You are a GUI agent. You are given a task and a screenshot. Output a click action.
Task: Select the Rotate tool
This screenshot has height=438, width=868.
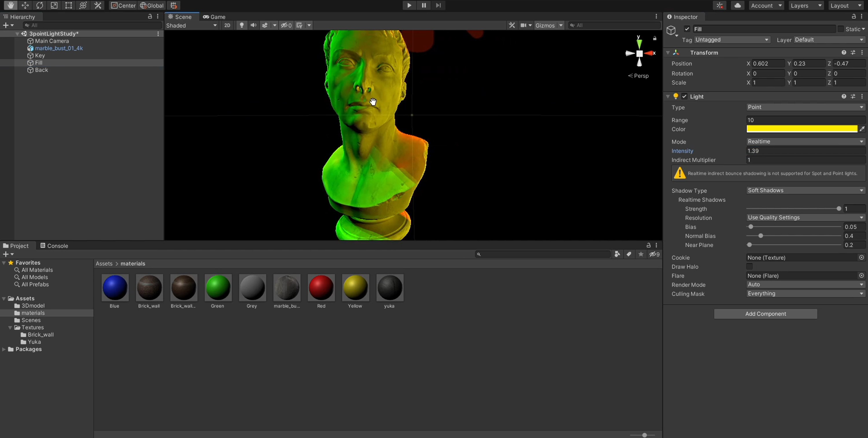click(x=39, y=6)
